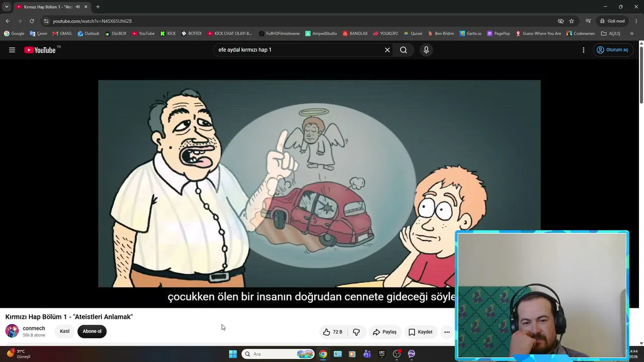
Task: Open the Google bookmark
Action: pos(14,34)
